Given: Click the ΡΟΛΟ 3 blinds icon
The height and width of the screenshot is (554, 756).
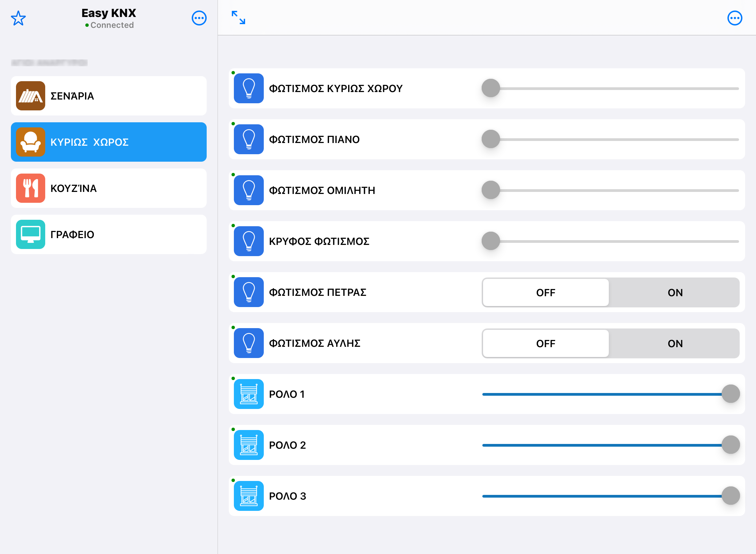Looking at the screenshot, I should pos(249,496).
